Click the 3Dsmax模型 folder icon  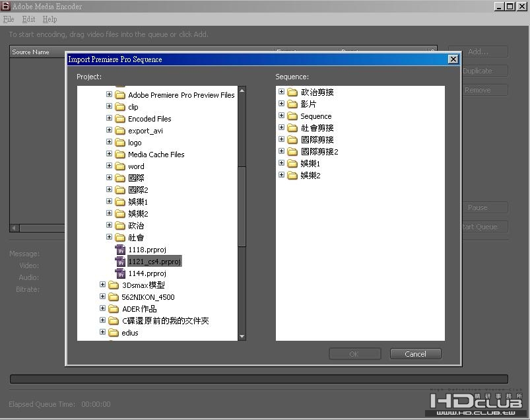pos(114,285)
